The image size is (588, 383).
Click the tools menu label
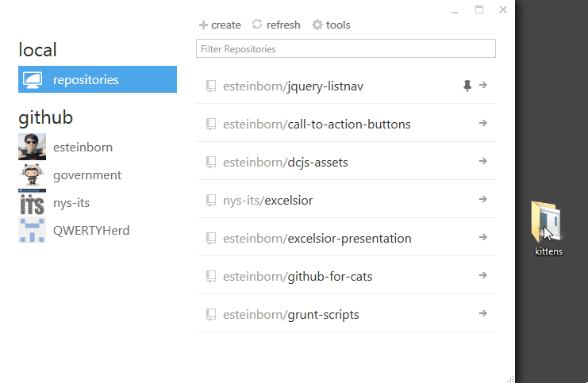338,25
